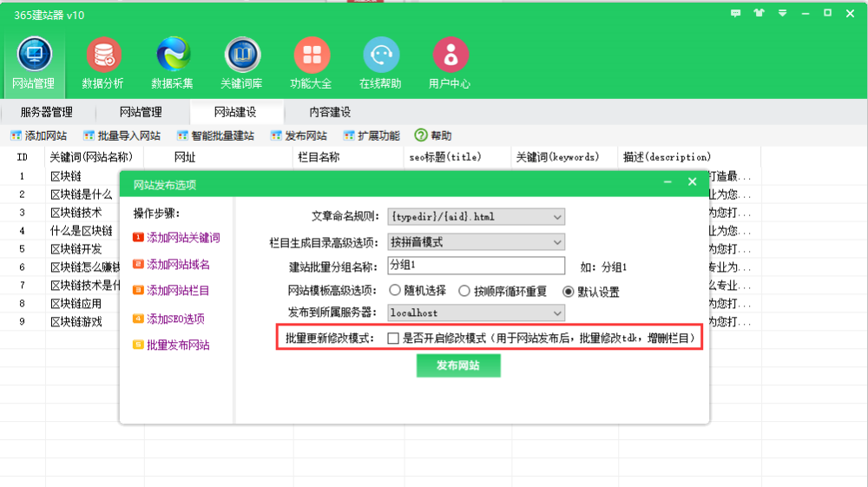Open the 网站管理 monitor icon
Viewport: 868px width, 487px height.
(34, 56)
